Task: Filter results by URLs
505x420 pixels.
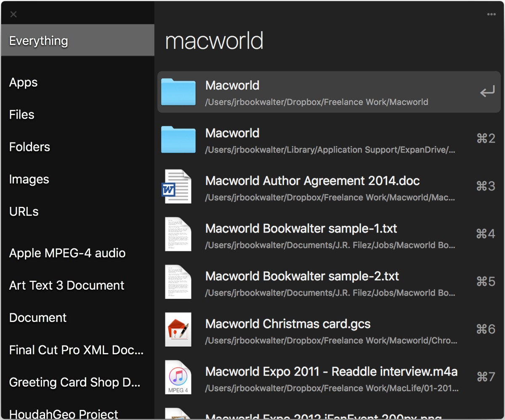Action: [x=24, y=211]
